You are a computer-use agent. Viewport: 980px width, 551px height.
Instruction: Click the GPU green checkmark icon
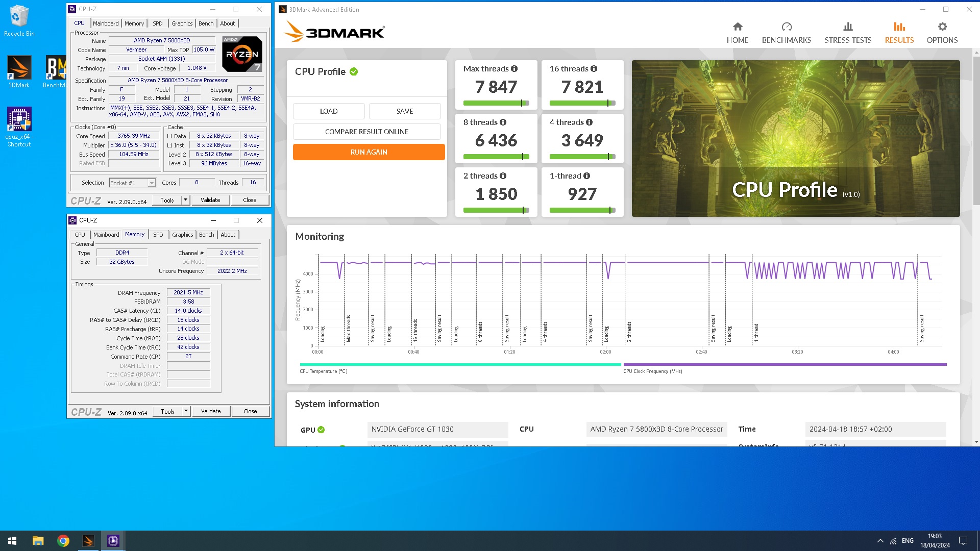[321, 430]
